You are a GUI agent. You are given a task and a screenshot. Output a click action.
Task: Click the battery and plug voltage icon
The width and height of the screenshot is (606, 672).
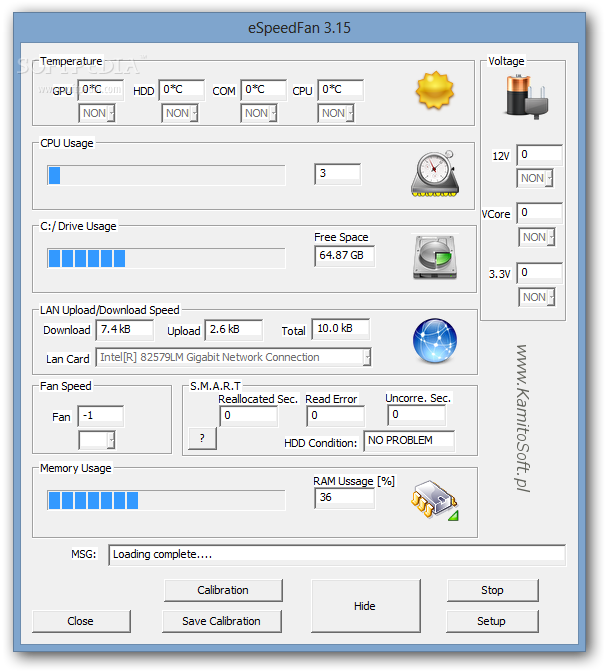click(x=526, y=96)
